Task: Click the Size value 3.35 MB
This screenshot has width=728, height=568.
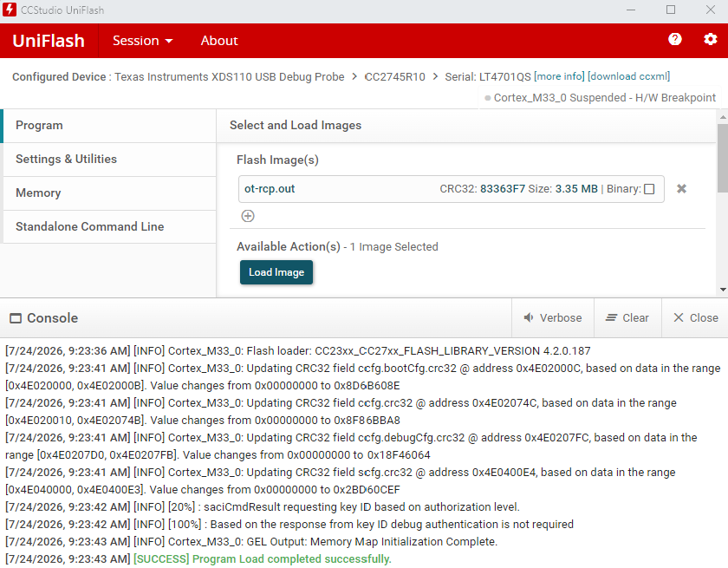Action: pos(576,189)
